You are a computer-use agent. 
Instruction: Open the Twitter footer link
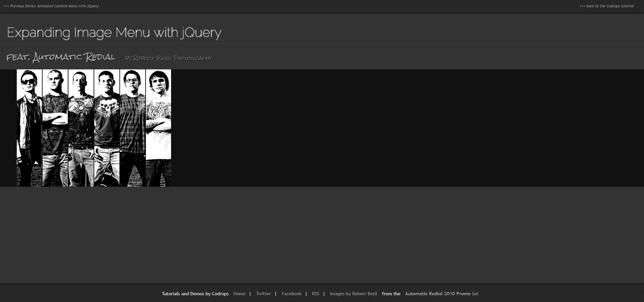[263, 294]
